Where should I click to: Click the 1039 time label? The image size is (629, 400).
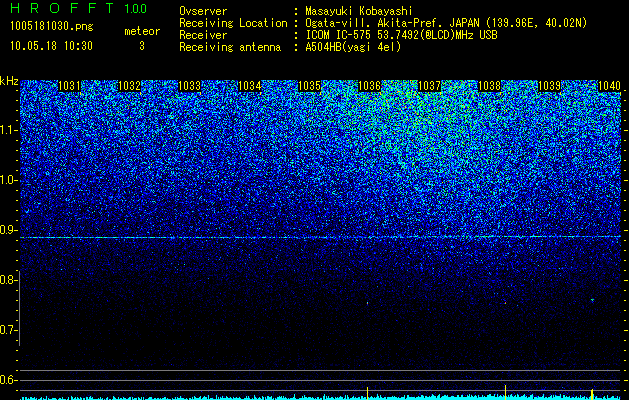tap(549, 86)
